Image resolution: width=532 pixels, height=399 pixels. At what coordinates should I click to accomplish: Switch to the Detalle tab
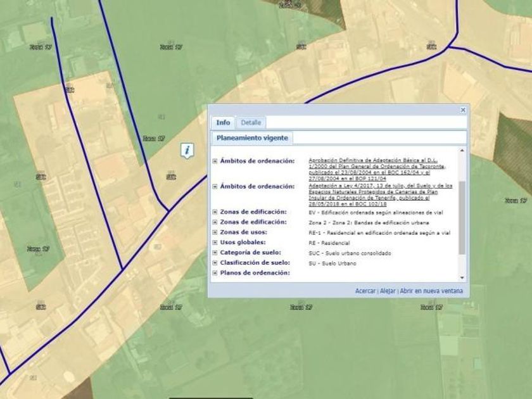tap(251, 122)
